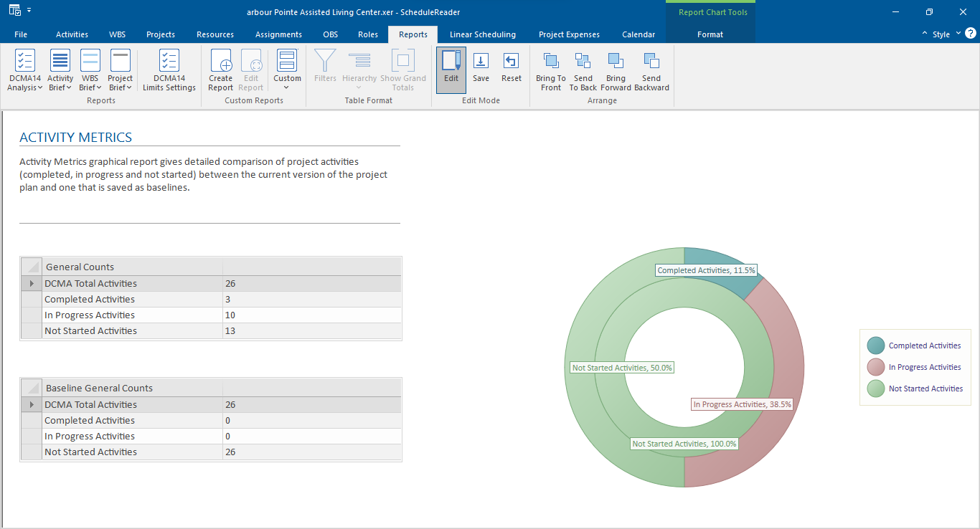Reset the report chart layout

pos(512,70)
